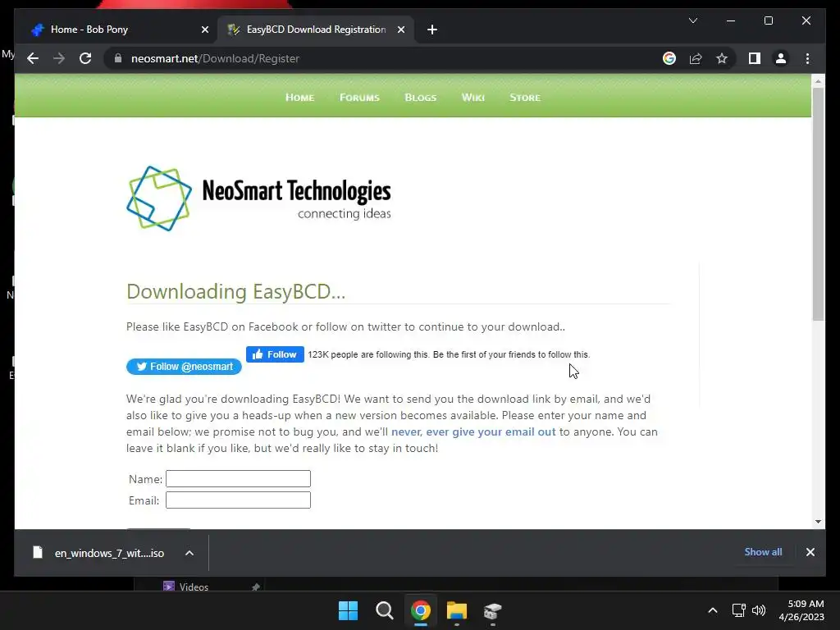This screenshot has height=630, width=840.
Task: Expand options for the iso download
Action: tap(189, 553)
